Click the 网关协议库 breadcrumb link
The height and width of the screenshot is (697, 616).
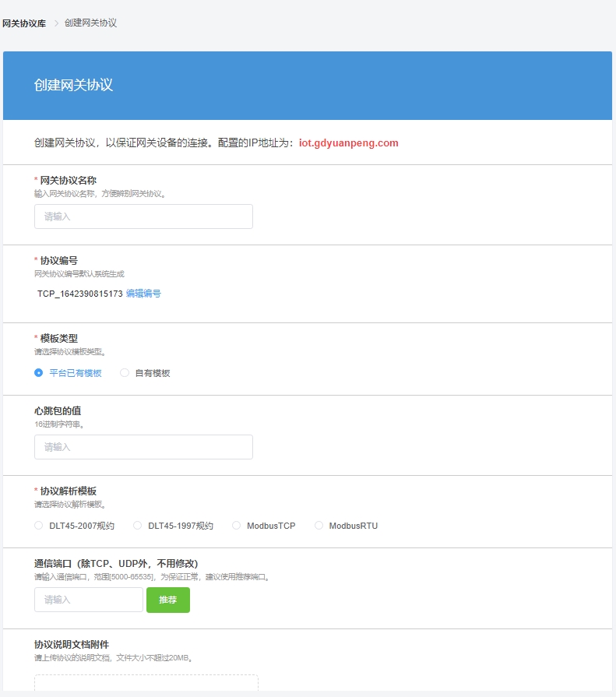(24, 23)
